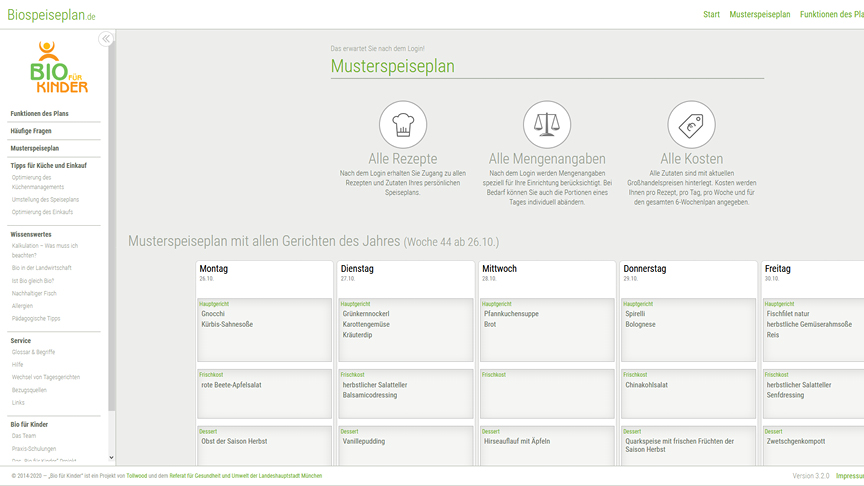Open Impressum link in footer
The image size is (864, 486).
(849, 476)
